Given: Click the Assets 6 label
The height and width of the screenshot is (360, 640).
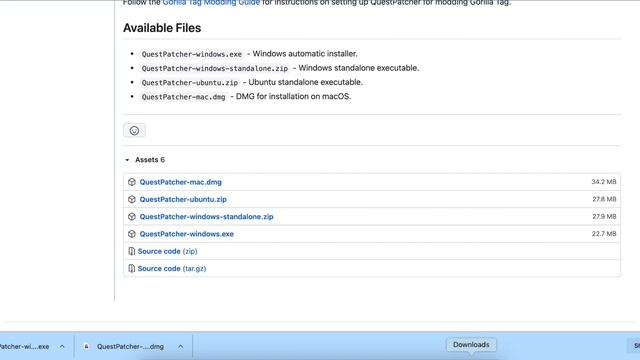Looking at the screenshot, I should (x=150, y=160).
